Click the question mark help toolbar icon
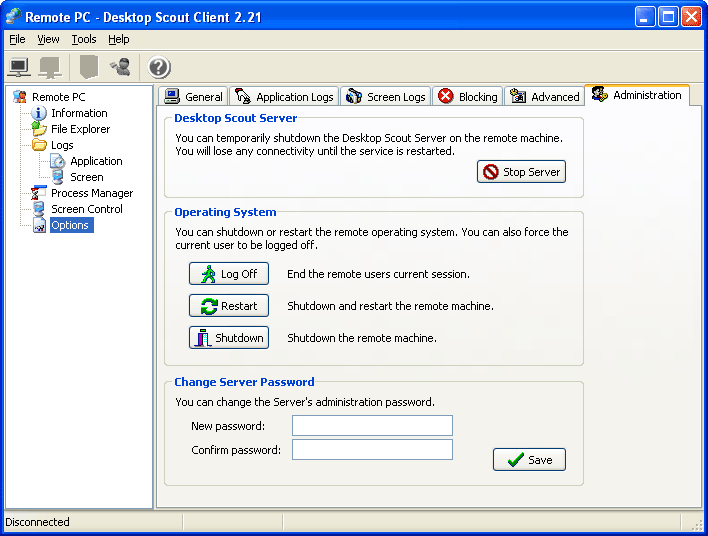This screenshot has height=536, width=708. pos(159,67)
